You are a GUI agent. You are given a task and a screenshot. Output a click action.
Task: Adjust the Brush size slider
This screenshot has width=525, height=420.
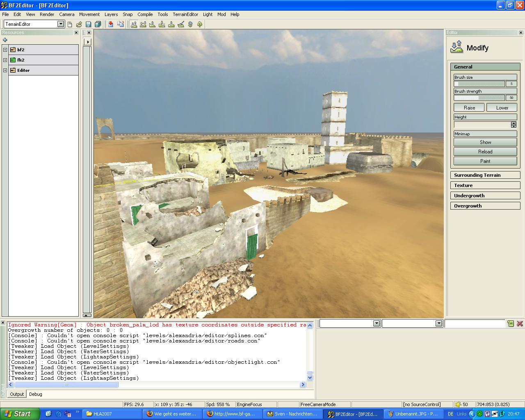(x=479, y=84)
